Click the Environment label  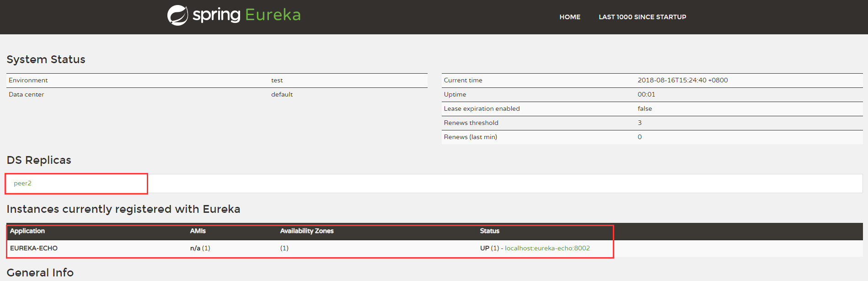click(x=28, y=80)
